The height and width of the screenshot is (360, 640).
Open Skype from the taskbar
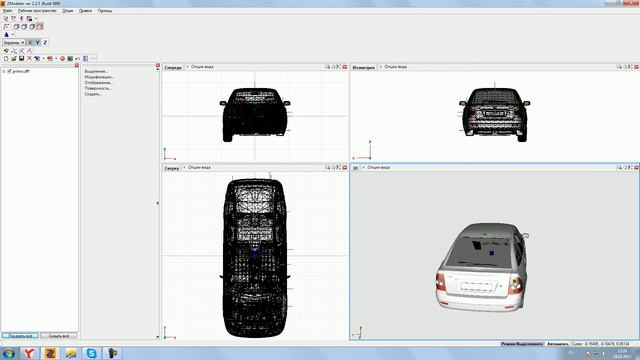[x=91, y=353]
